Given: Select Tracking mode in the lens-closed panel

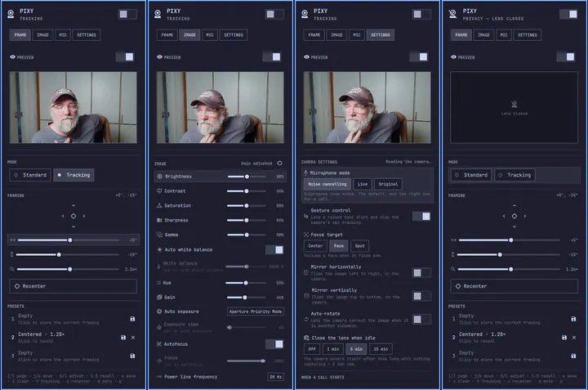Looking at the screenshot, I should click(x=514, y=175).
